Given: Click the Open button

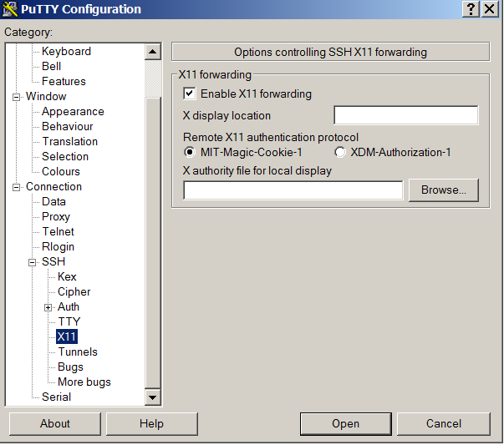Looking at the screenshot, I should pos(346,424).
